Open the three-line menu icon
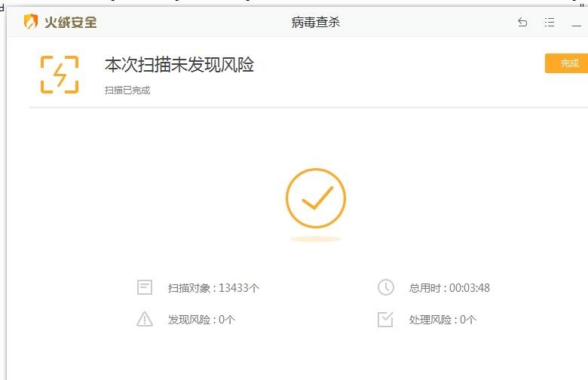The image size is (588, 380). (x=550, y=22)
